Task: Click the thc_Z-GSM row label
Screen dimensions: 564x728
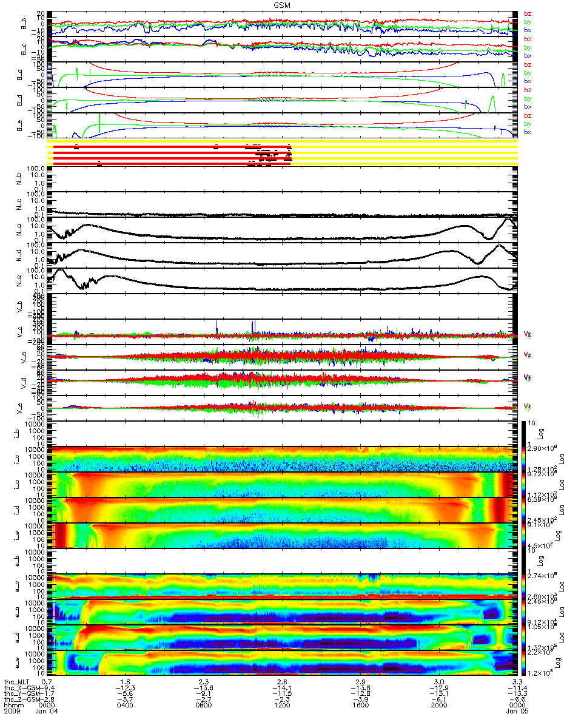Action: tap(21, 699)
